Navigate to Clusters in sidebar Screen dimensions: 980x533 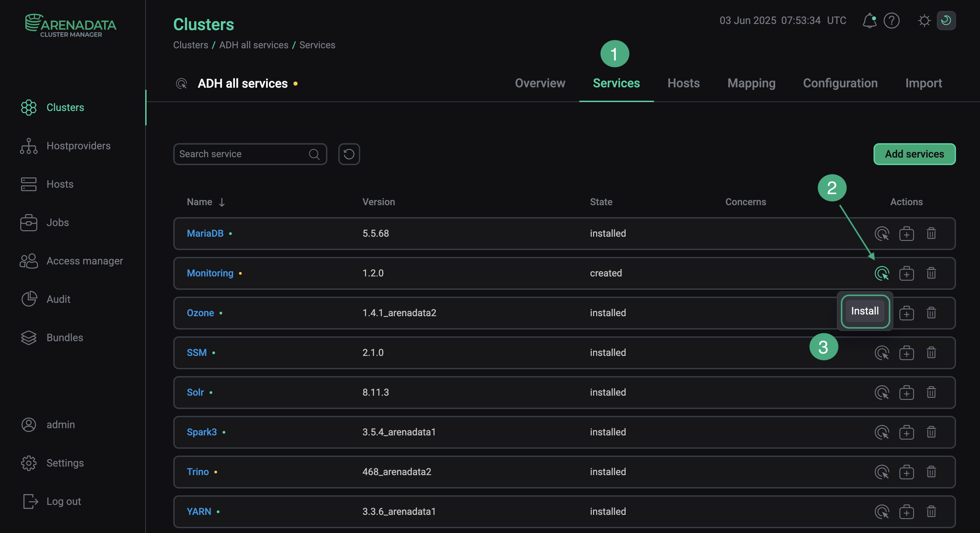point(65,108)
